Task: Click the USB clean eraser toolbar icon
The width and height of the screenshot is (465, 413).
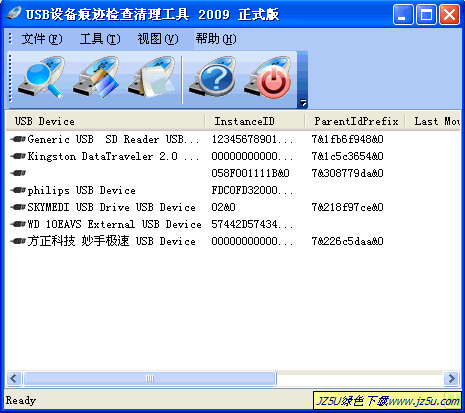Action: point(96,78)
